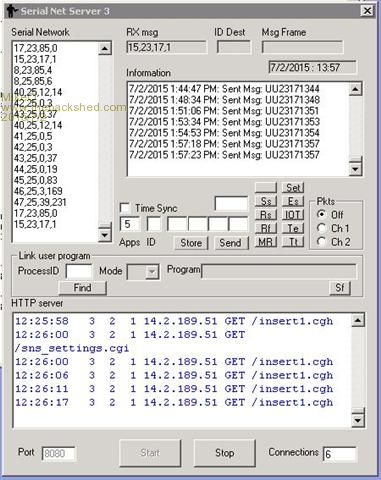The width and height of the screenshot is (381, 480).
Task: Click up arrow of Serial Network list
Action: 105,49
